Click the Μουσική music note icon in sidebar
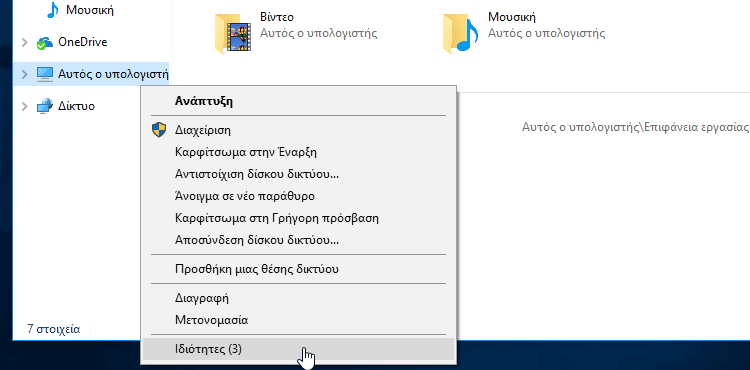750x370 pixels. (52, 10)
